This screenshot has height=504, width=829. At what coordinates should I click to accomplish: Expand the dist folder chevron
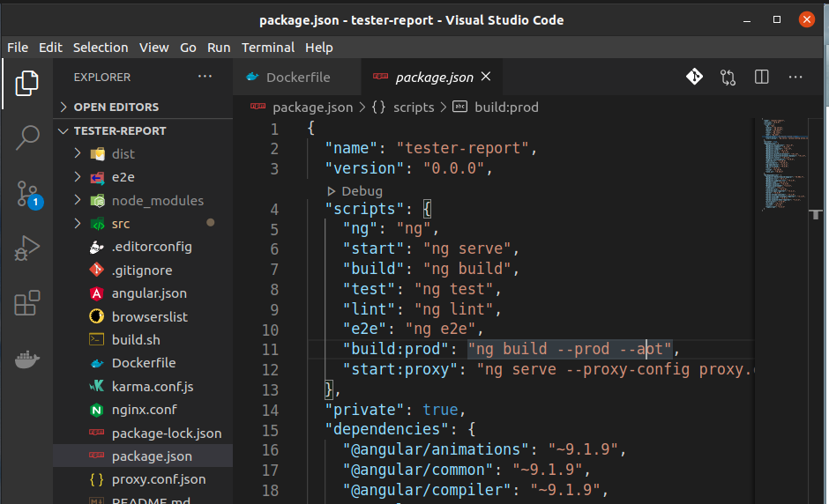[78, 153]
